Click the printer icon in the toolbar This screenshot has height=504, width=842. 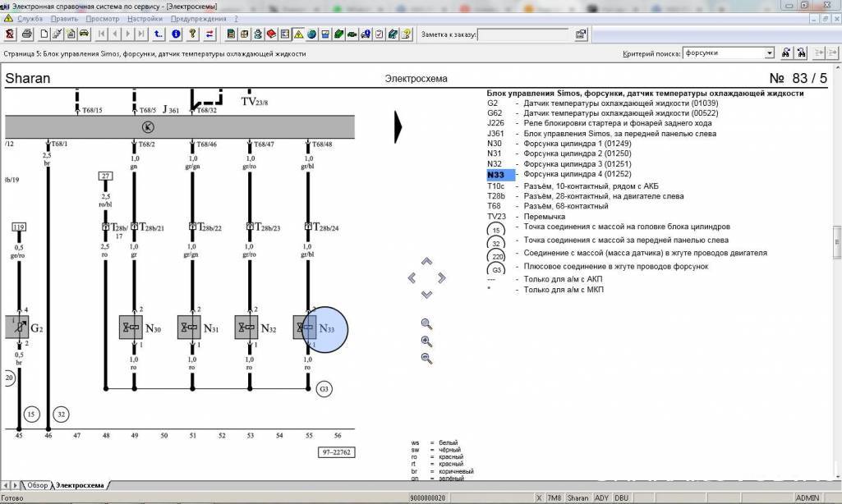27,34
